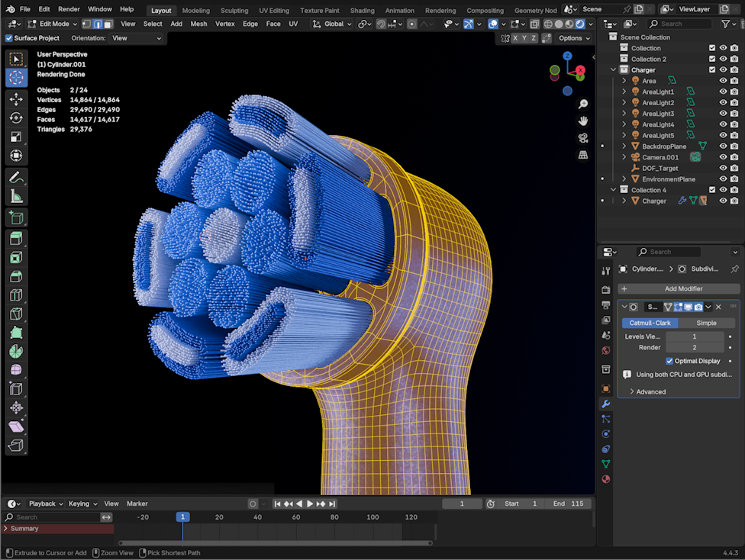745x560 pixels.
Task: Select the Measure tool
Action: pos(16,196)
